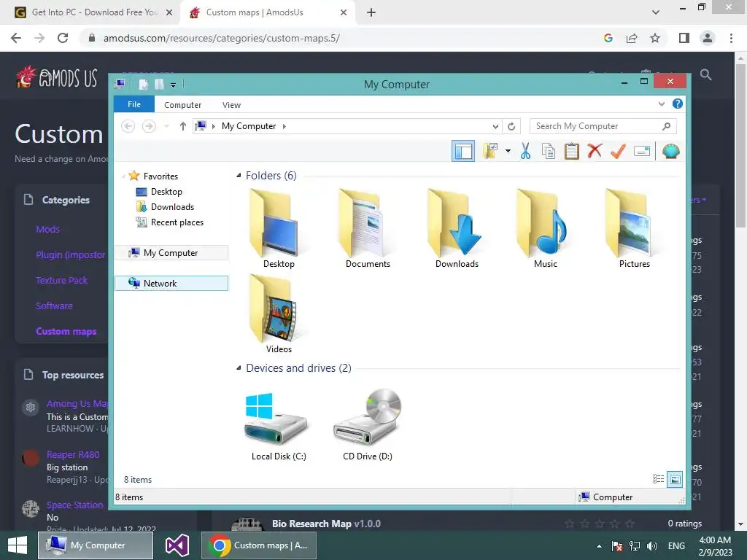Open the File ribbon tab
The image size is (747, 560).
tap(134, 104)
